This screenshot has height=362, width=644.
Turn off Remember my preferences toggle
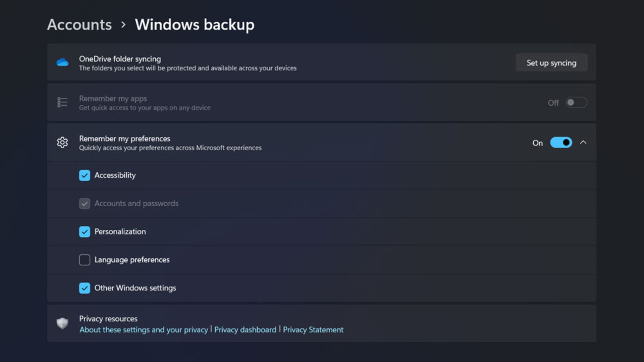click(x=561, y=143)
